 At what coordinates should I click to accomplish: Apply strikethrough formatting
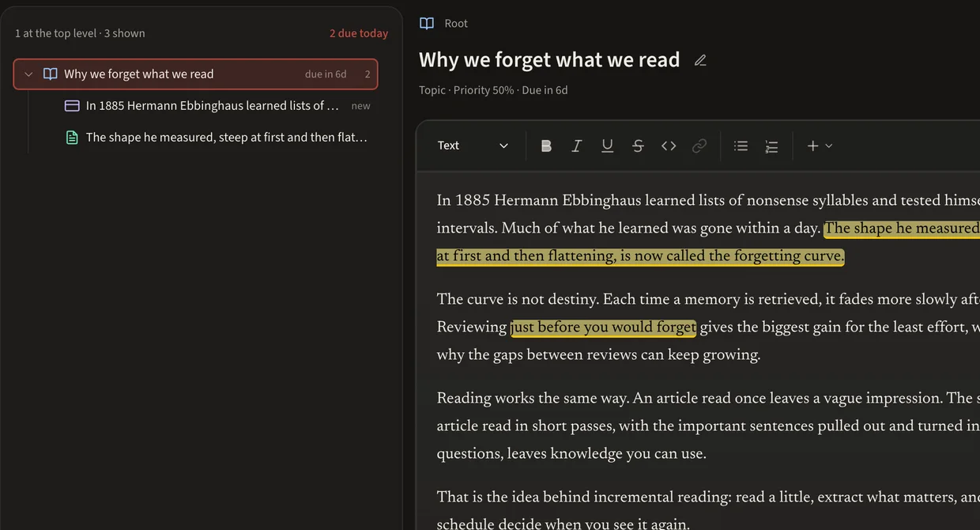pyautogui.click(x=638, y=146)
